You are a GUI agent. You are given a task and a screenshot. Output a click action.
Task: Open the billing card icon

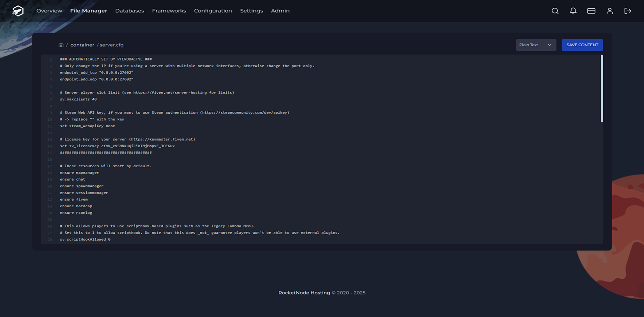[x=591, y=11]
